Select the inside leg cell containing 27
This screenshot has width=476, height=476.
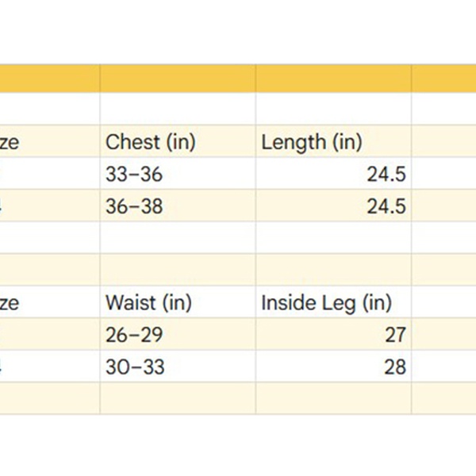[x=333, y=335]
